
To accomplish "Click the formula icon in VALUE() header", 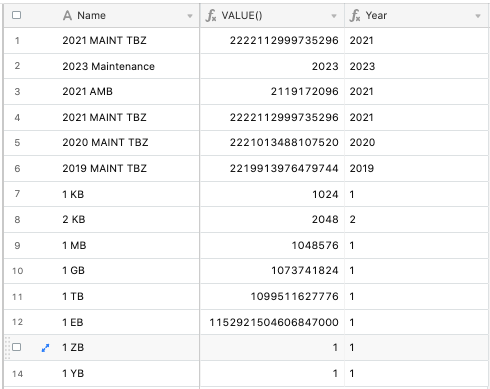I will tap(211, 16).
